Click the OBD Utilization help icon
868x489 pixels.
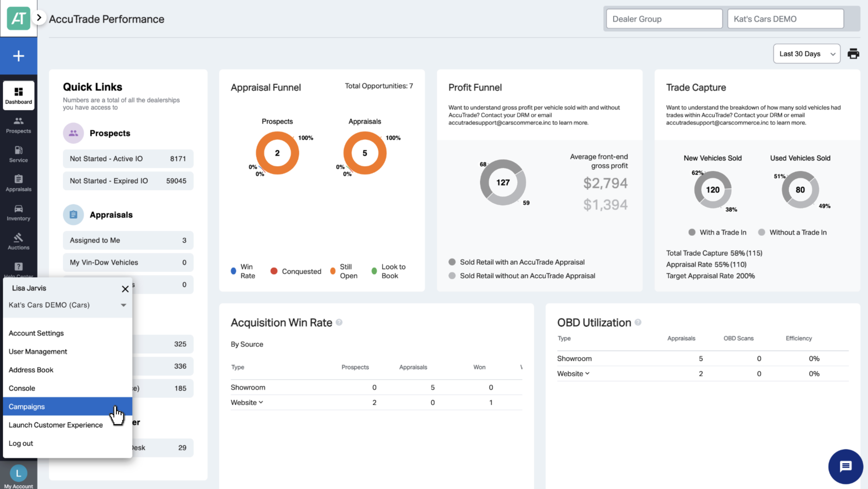click(638, 322)
